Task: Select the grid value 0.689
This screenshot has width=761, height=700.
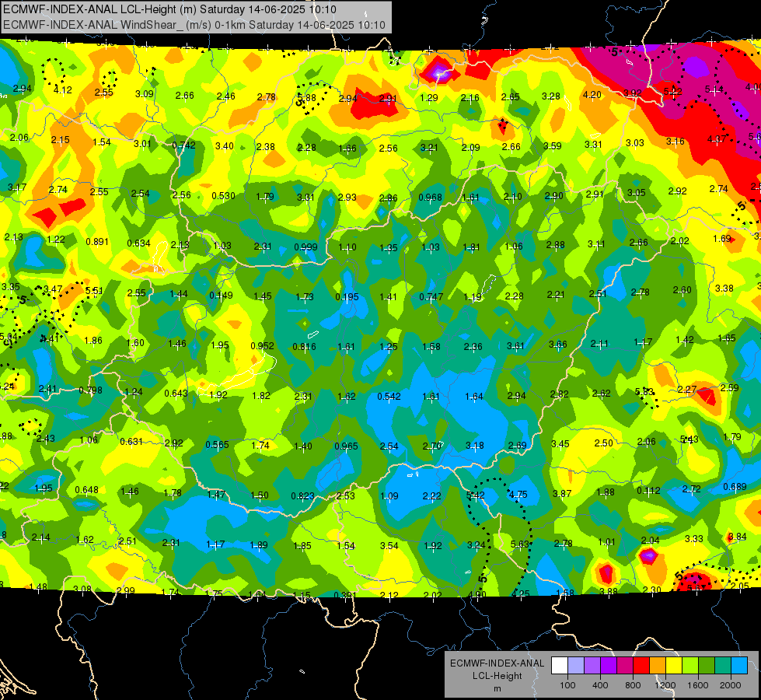Action: (x=735, y=487)
